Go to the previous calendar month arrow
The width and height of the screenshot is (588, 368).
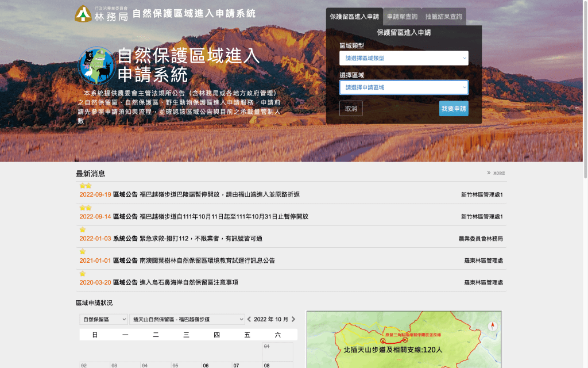point(249,319)
